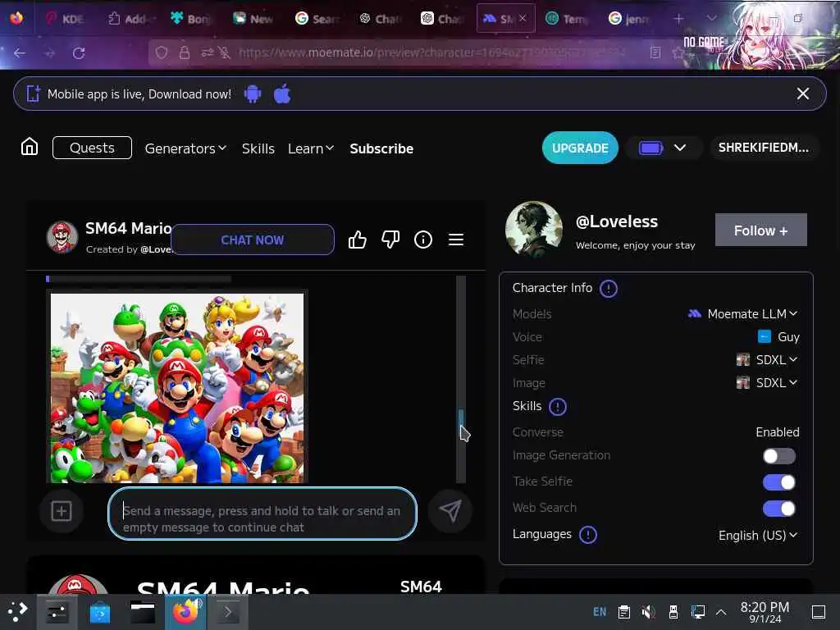
Task: Open the English (US) language dropdown
Action: [x=758, y=535]
